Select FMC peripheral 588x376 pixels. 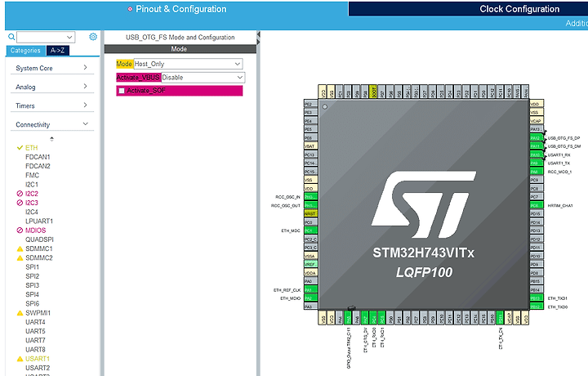(32, 175)
